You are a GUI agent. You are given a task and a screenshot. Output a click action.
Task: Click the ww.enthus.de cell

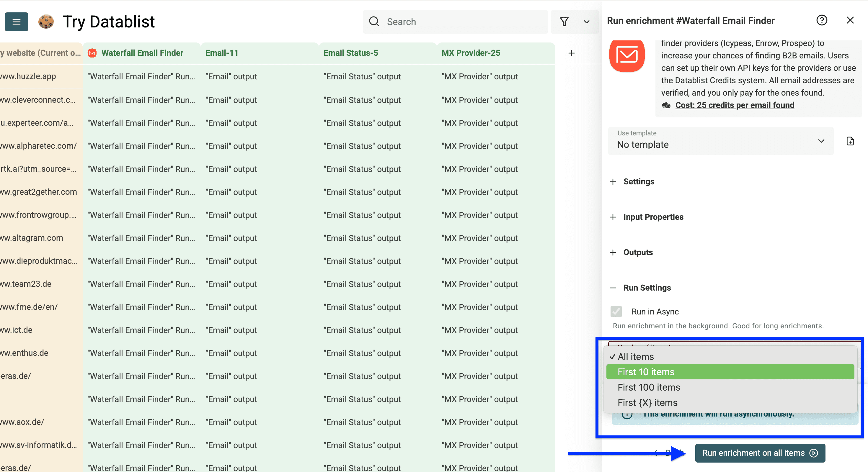(41, 353)
